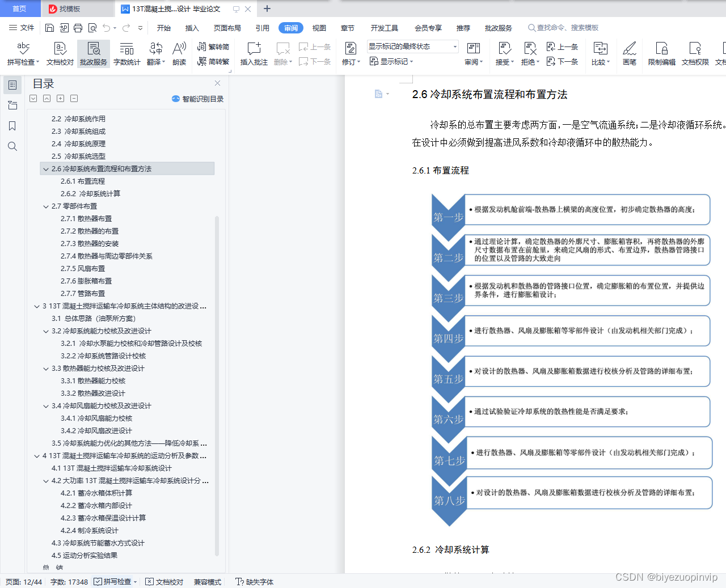Click the 字数: 17348 status entry
726x588 pixels.
69,582
